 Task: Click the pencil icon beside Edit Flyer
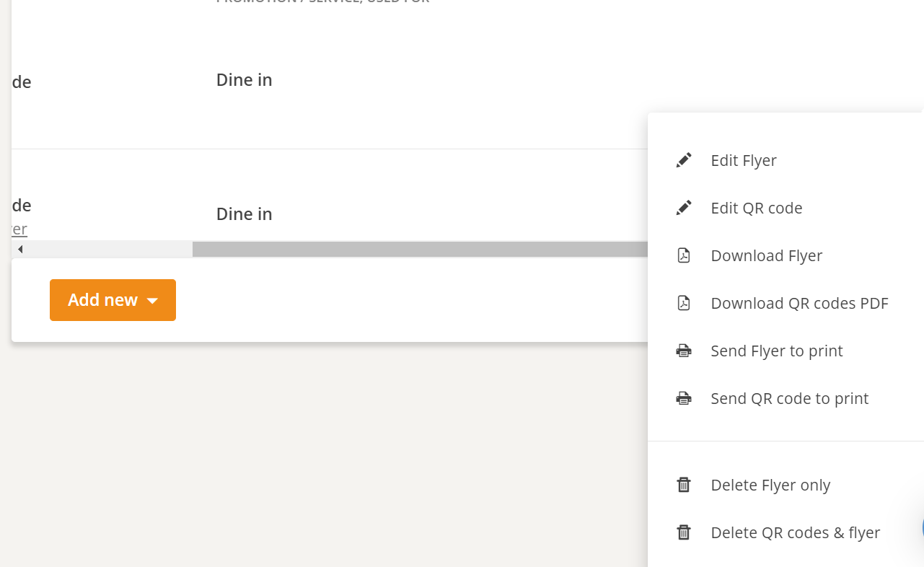pos(684,160)
